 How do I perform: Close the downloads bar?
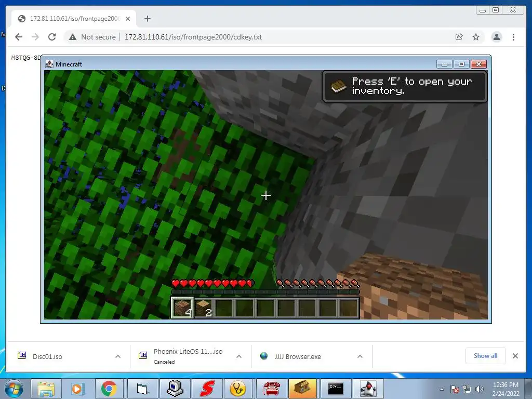point(515,356)
